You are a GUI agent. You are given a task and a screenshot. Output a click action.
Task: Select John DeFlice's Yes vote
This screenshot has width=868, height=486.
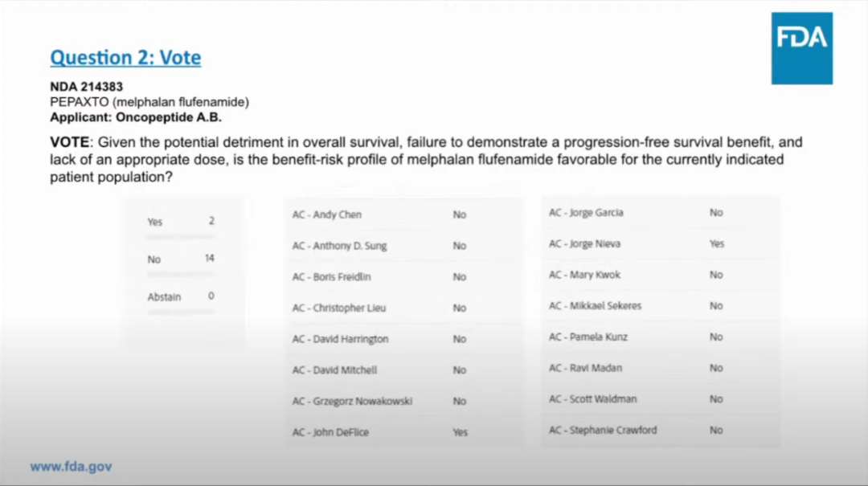pos(460,432)
